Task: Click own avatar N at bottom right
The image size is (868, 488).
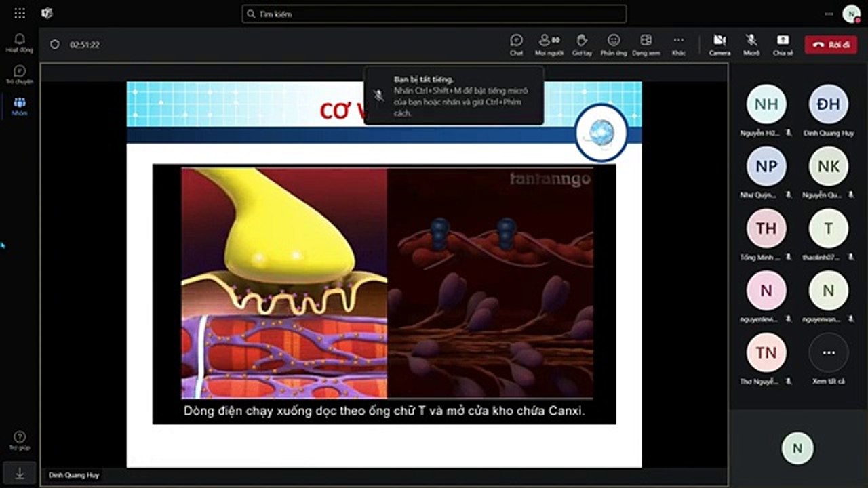Action: point(797,448)
